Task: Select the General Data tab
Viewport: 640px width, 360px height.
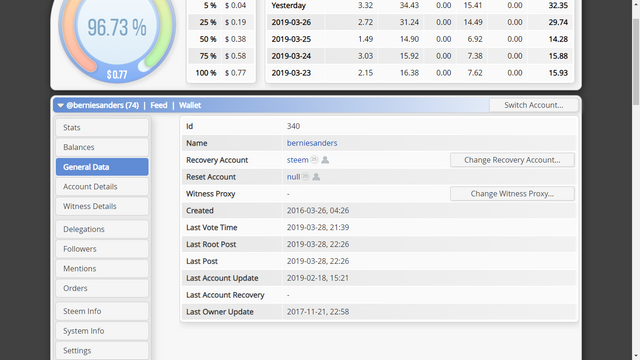Action: coord(102,167)
